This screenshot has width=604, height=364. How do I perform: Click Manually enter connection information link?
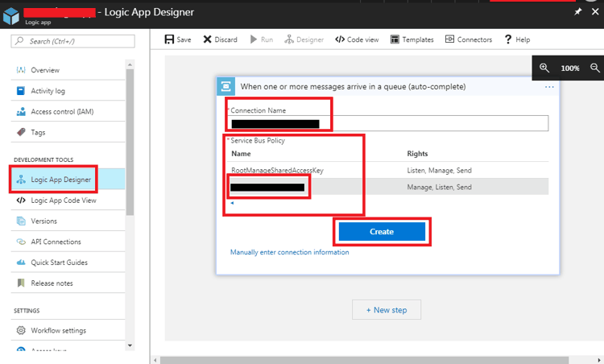(290, 252)
